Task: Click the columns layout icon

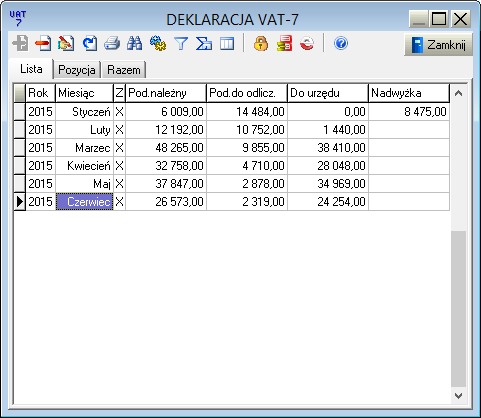Action: [x=227, y=44]
